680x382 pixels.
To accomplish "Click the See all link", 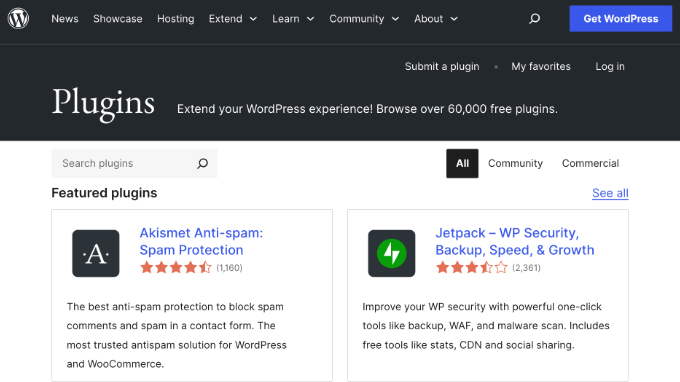I will 610,193.
